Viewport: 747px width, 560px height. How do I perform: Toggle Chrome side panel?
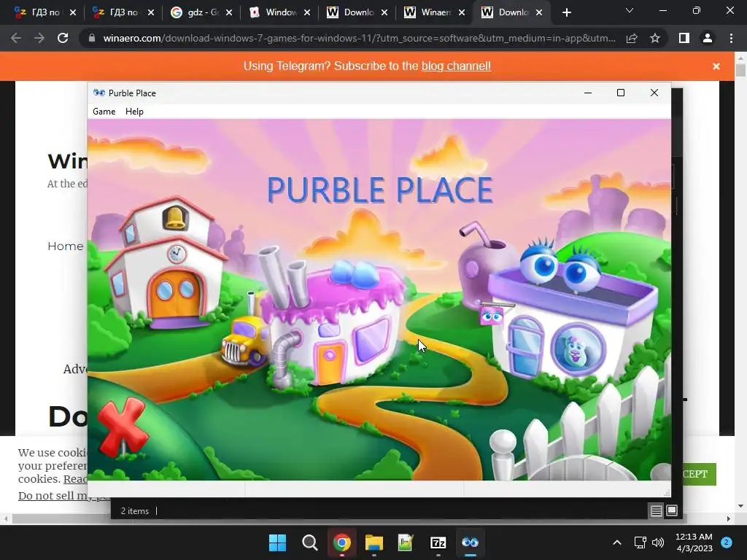point(684,38)
